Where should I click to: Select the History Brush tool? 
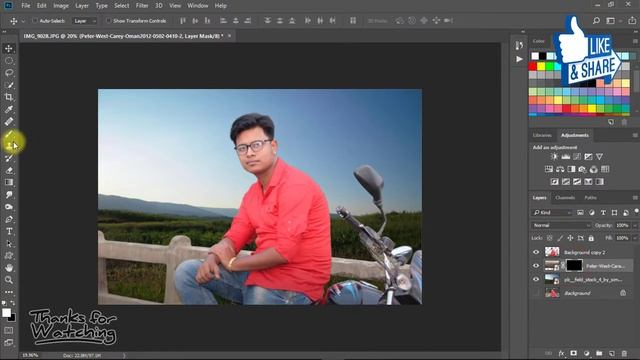[9, 158]
